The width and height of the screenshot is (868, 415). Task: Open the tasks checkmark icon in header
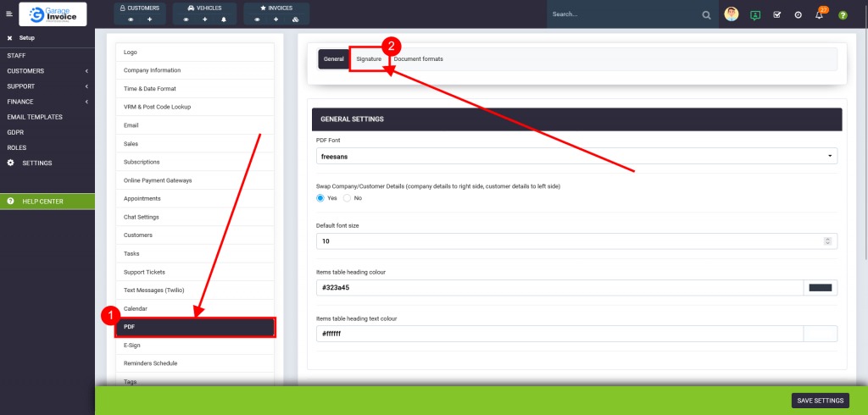click(777, 15)
